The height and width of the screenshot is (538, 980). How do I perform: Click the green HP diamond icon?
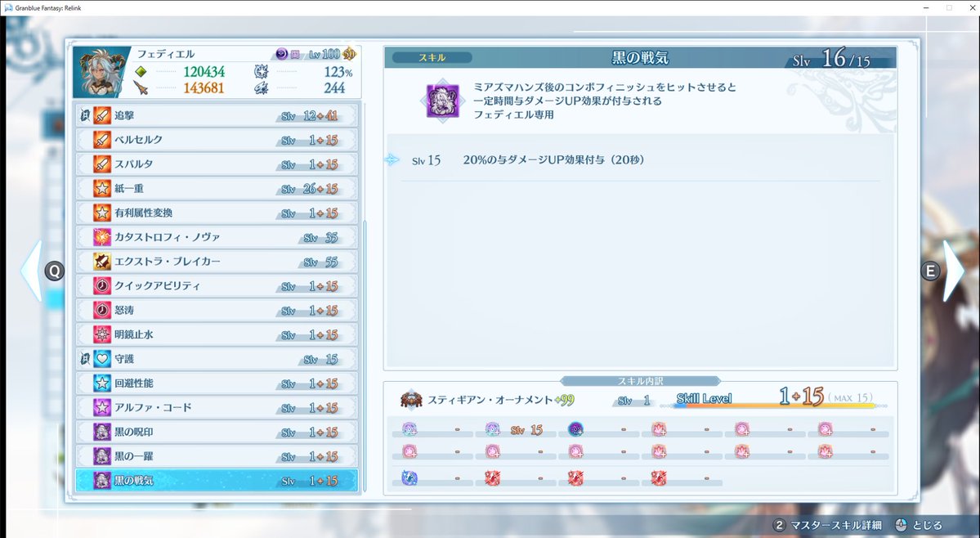(x=141, y=72)
